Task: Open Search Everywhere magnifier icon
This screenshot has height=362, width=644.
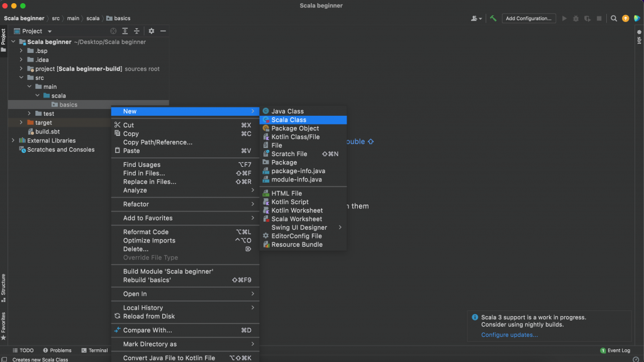Action: 614,18
